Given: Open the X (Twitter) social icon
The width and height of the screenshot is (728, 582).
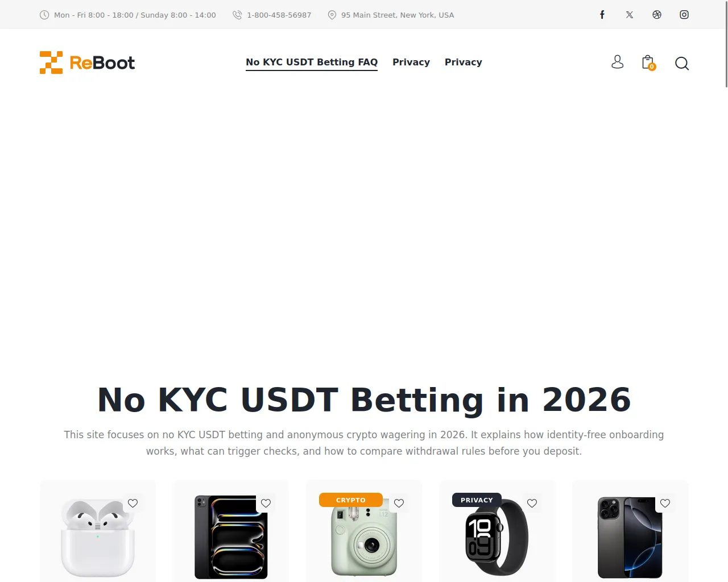Looking at the screenshot, I should (630, 15).
